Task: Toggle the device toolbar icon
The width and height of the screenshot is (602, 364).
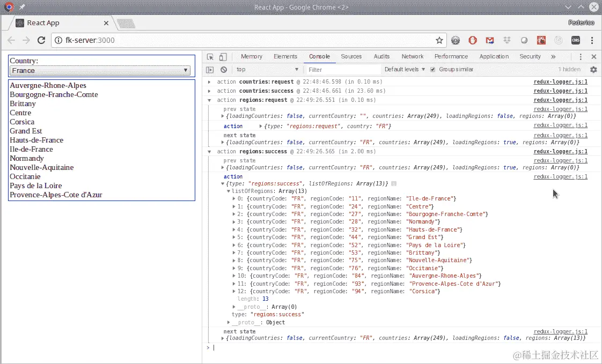Action: point(223,57)
